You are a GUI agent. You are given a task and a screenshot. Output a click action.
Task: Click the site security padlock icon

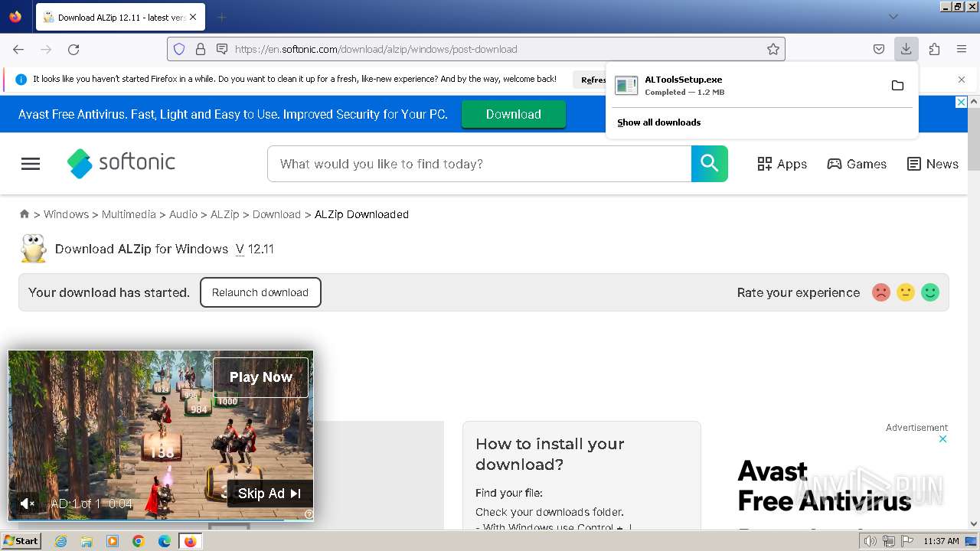click(201, 49)
